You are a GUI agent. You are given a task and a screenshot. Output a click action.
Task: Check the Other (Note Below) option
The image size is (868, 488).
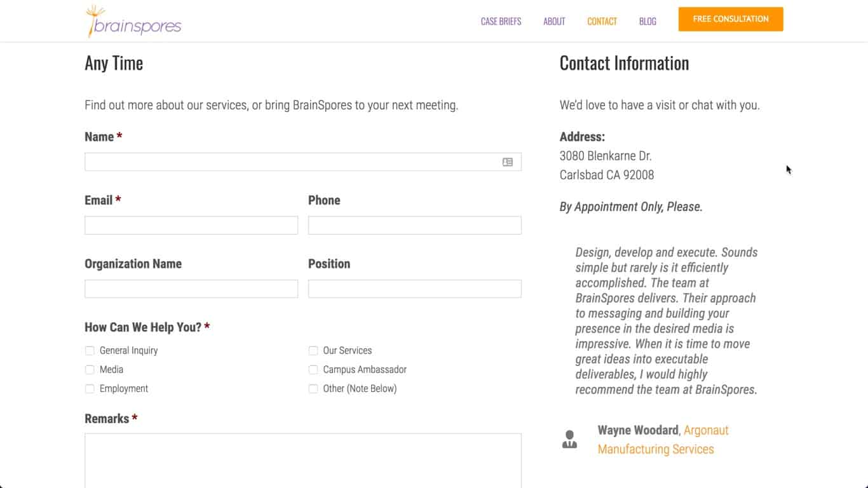pos(313,389)
